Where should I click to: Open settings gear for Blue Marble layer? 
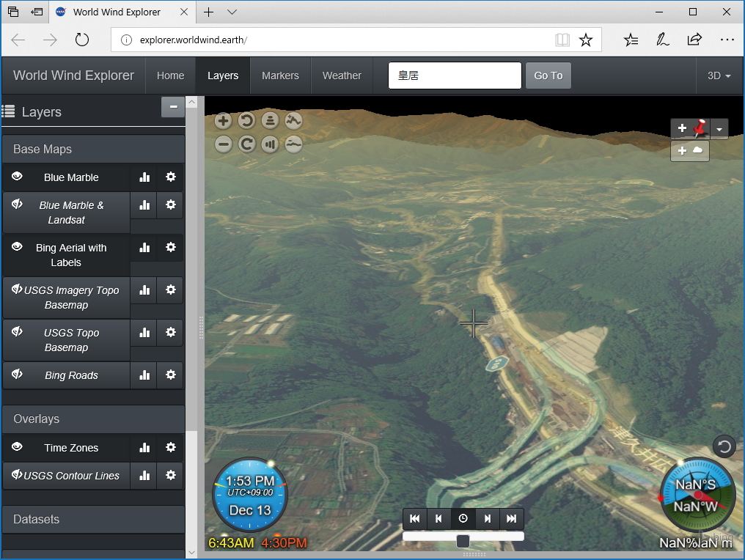pos(171,177)
